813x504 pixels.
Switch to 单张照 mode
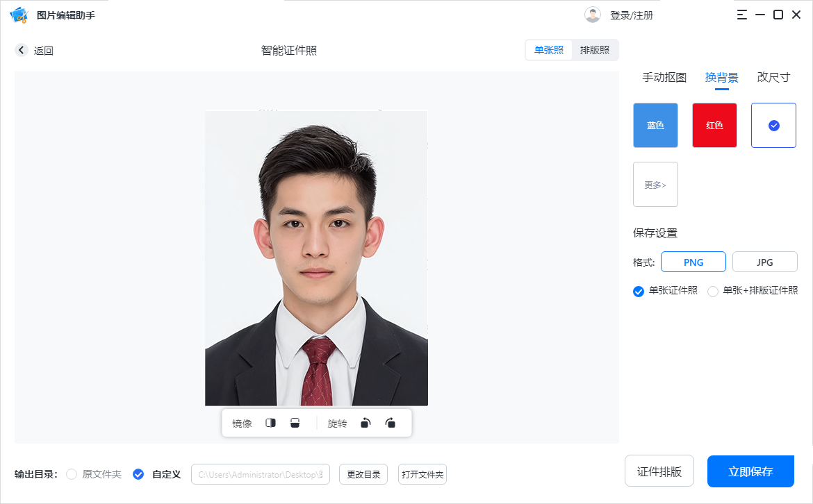point(548,50)
